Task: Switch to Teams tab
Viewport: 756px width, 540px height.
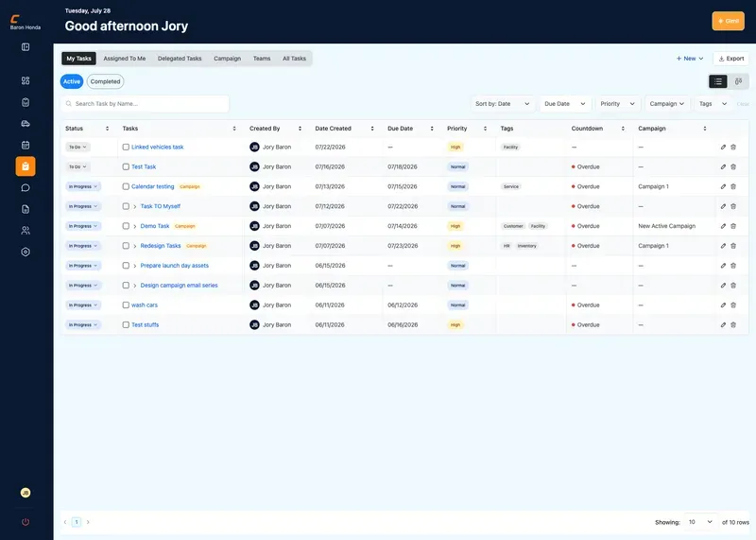Action: point(262,59)
